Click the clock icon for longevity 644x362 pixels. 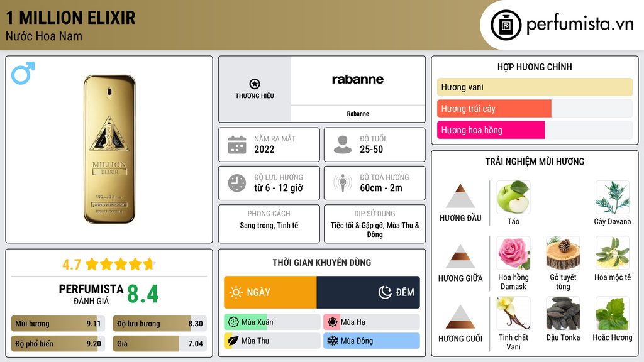236,183
